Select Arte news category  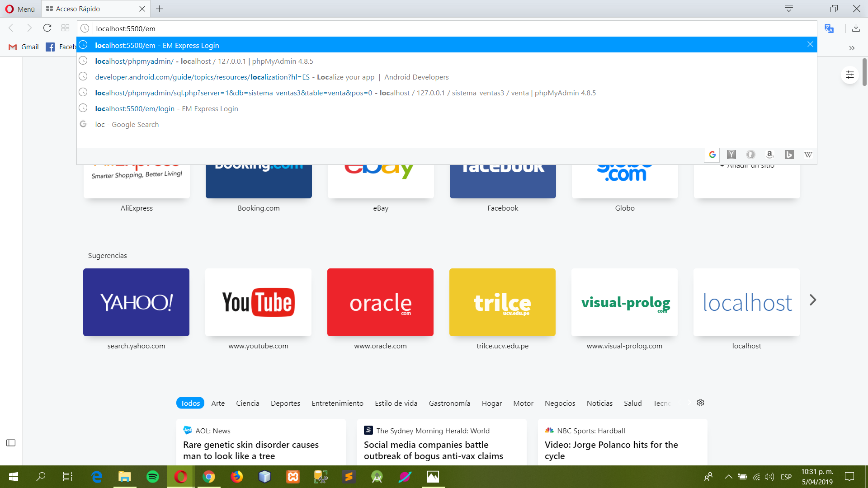point(218,403)
